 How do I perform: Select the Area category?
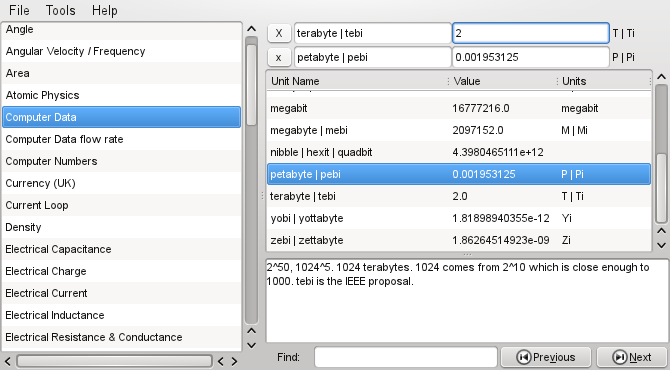coord(121,73)
